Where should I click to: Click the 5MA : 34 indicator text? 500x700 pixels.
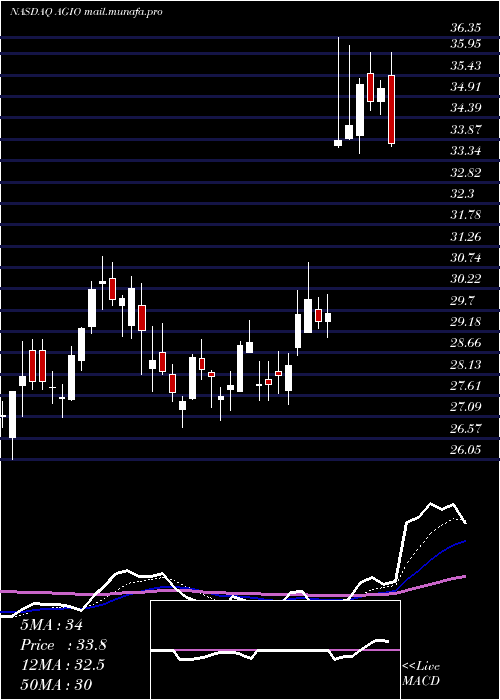pyautogui.click(x=52, y=625)
